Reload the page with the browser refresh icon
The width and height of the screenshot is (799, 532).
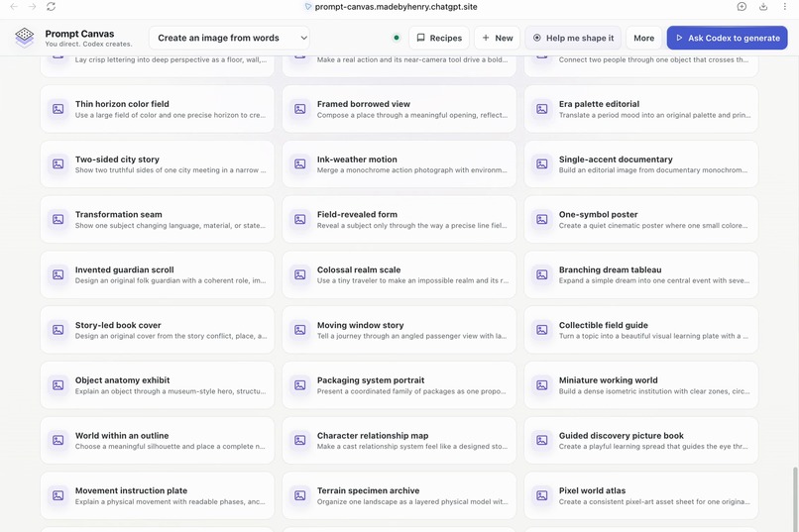coord(51,7)
